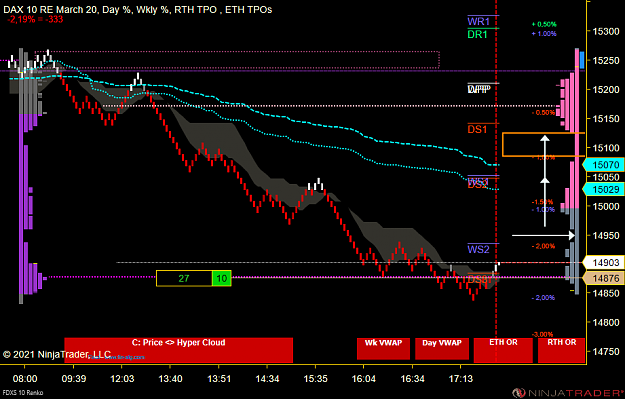Click the 12:03 time axis label
Image resolution: width=625 pixels, height=399 pixels.
click(x=122, y=379)
